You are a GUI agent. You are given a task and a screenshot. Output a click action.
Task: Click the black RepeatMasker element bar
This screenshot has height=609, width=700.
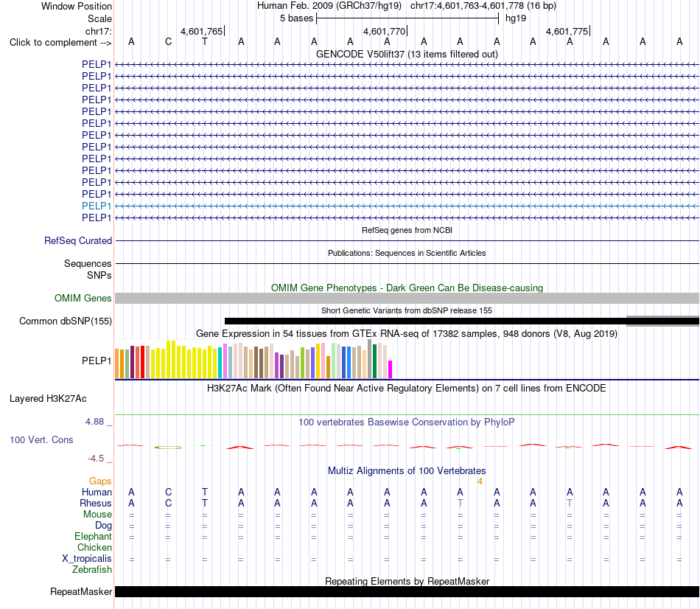click(407, 591)
